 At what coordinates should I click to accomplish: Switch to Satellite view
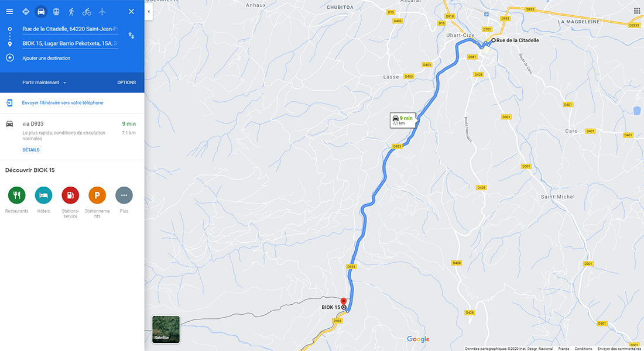click(x=166, y=329)
